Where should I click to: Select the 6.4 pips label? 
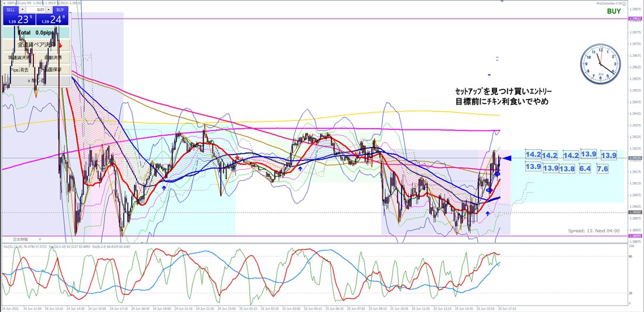[584, 169]
